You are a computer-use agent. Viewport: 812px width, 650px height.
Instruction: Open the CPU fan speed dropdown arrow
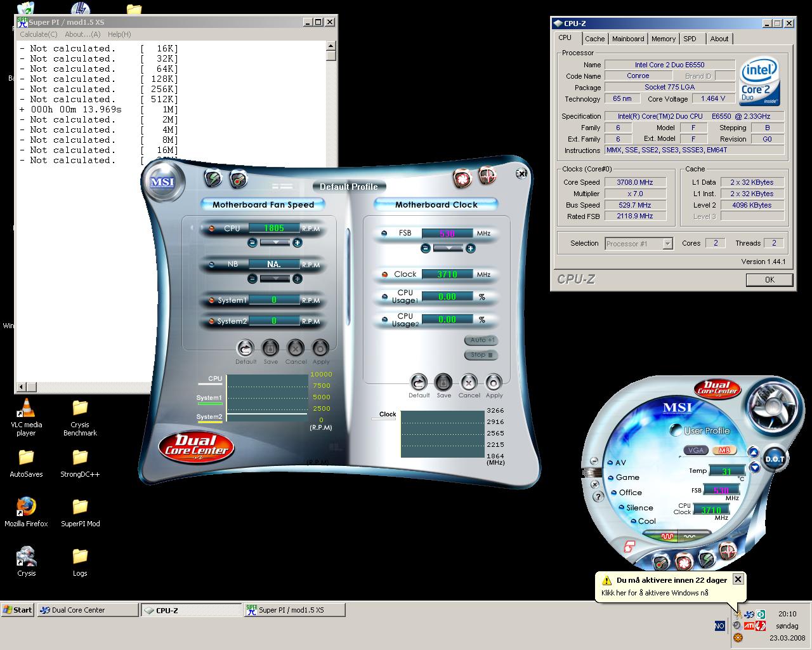[275, 242]
